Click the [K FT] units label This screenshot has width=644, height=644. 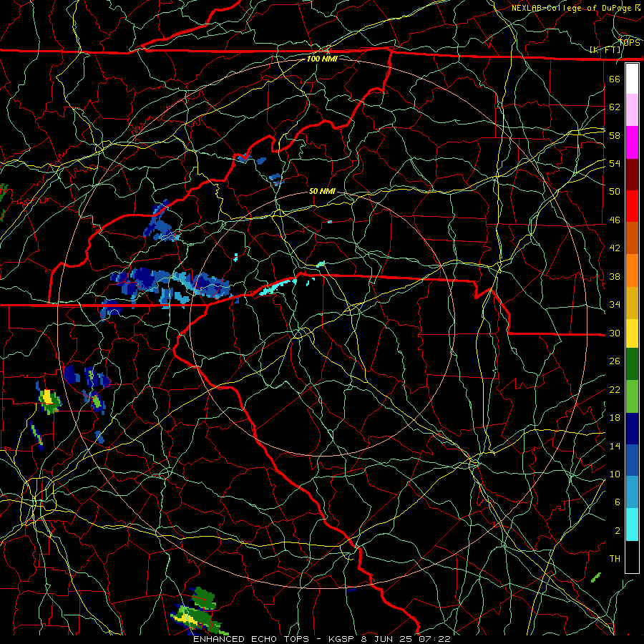coord(605,50)
